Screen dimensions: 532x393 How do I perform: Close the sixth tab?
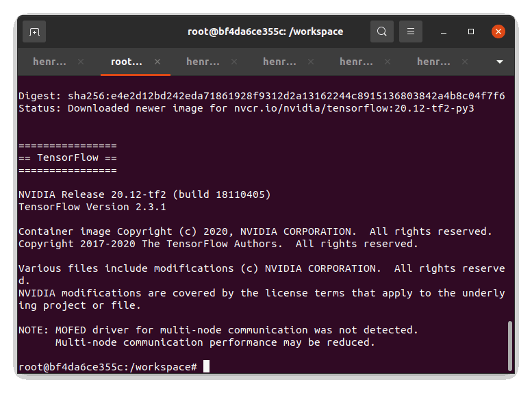(x=465, y=62)
